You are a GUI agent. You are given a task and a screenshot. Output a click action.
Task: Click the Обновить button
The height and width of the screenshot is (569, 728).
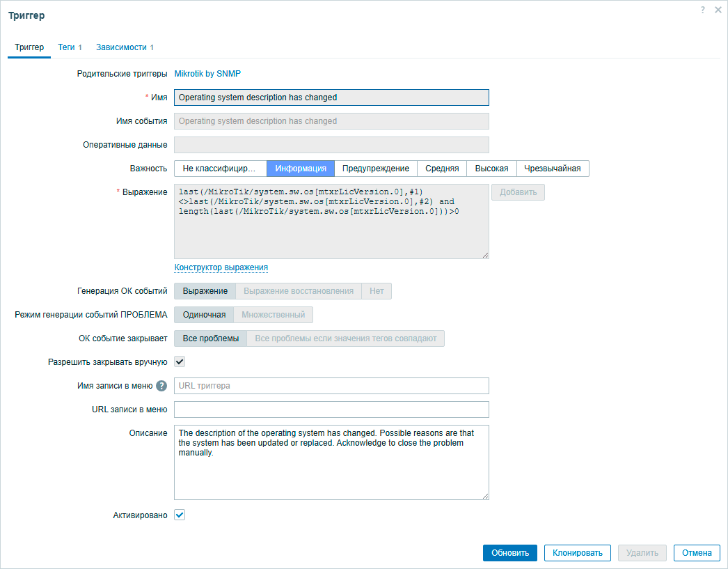pos(509,553)
